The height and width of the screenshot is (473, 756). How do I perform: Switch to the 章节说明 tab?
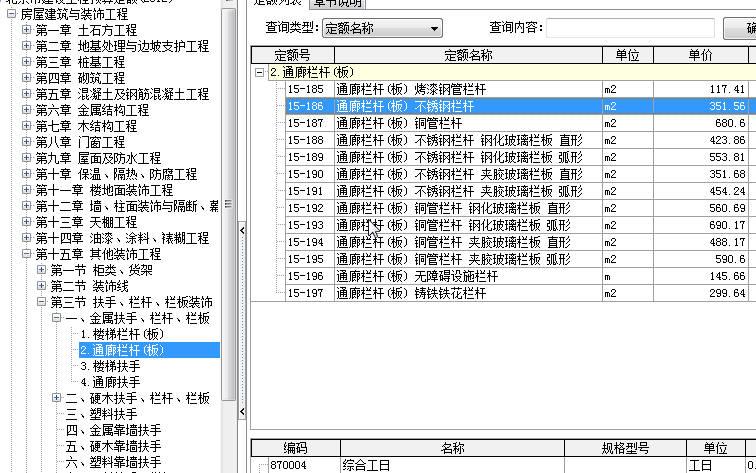click(x=338, y=3)
